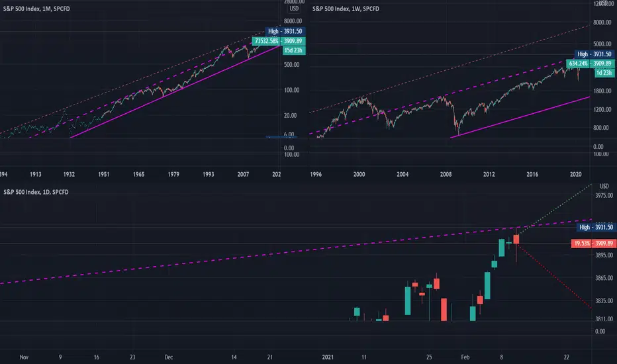Click the 15d 23h countdown label
Viewport: 617px width, 364px height.
tap(293, 50)
